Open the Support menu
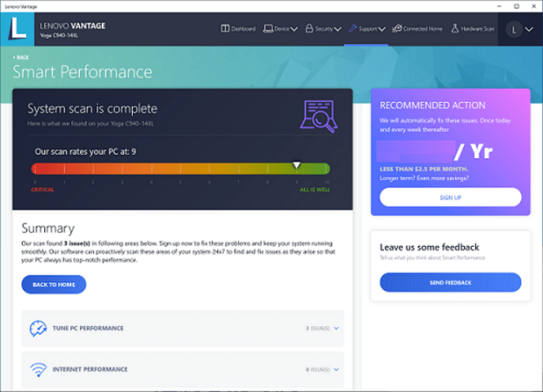Screen dimensions: 543x392 coord(367,29)
